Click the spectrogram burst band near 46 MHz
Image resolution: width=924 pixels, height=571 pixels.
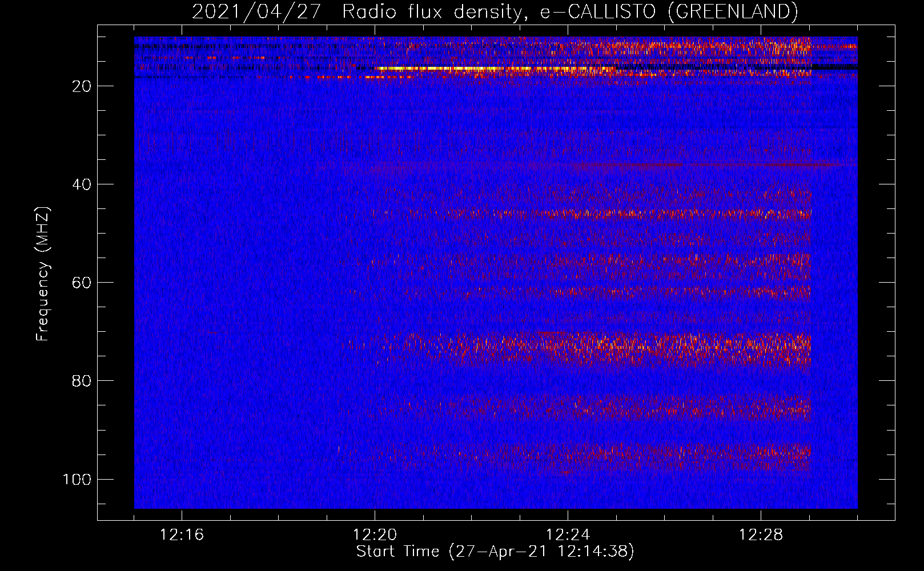[577, 214]
